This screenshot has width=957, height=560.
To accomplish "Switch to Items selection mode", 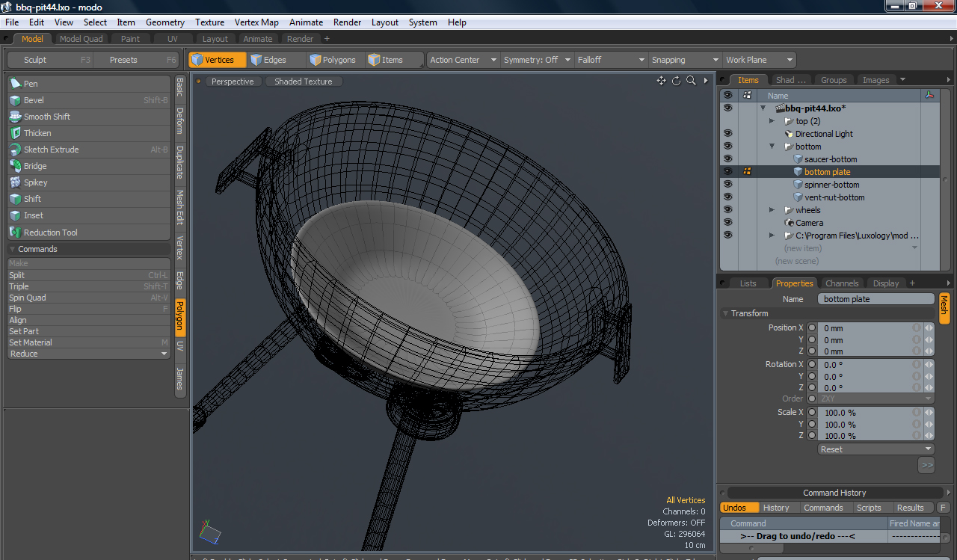I will pos(394,60).
